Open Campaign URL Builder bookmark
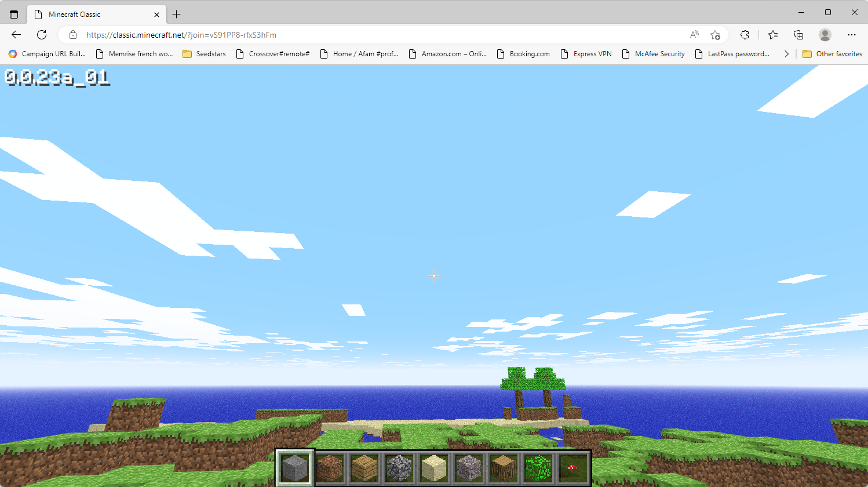This screenshot has height=487, width=868. [x=47, y=54]
